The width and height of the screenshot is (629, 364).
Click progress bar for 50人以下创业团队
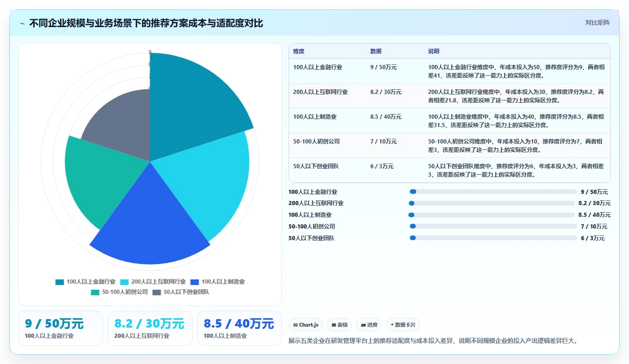[493, 238]
